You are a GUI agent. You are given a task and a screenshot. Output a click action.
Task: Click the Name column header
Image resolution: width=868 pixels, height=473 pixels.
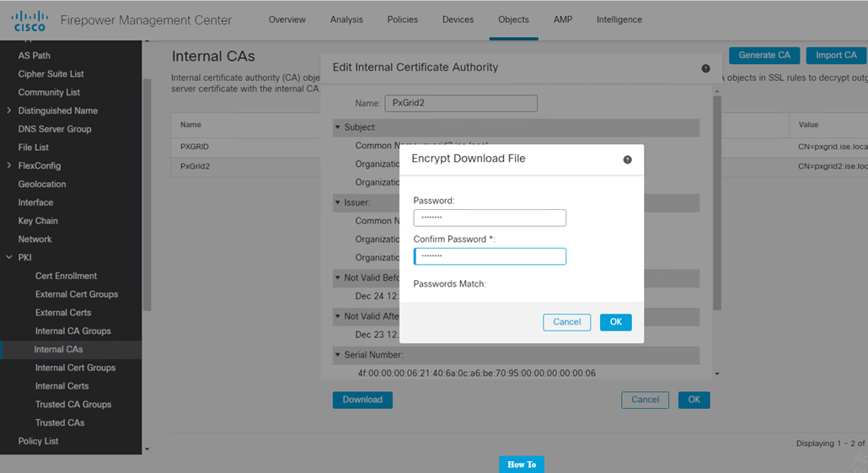pyautogui.click(x=190, y=125)
